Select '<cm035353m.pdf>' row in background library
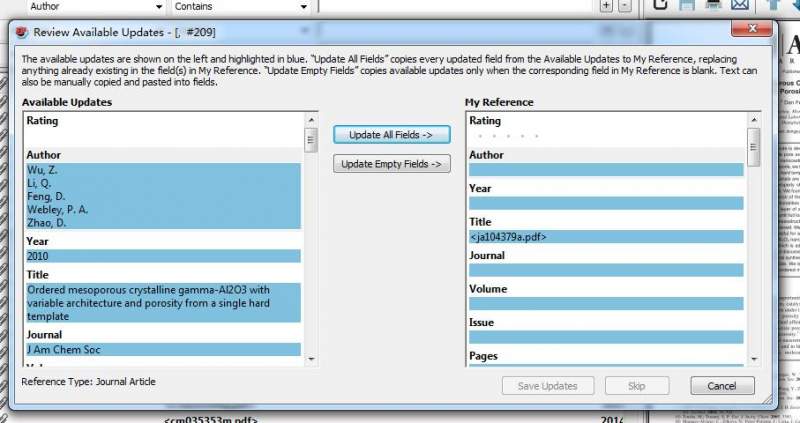800x423 pixels. pos(211,419)
